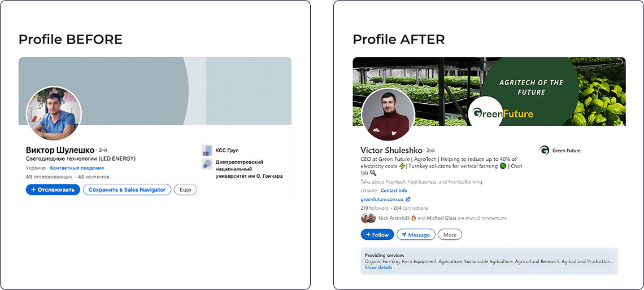This screenshot has height=290, width=644.
Task: Open the More dropdown on AFTER profile
Action: point(450,235)
